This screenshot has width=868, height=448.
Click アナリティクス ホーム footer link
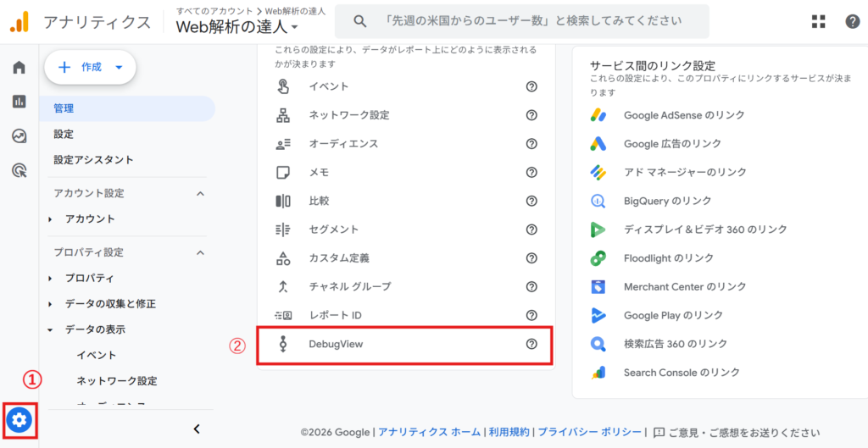[x=429, y=432]
